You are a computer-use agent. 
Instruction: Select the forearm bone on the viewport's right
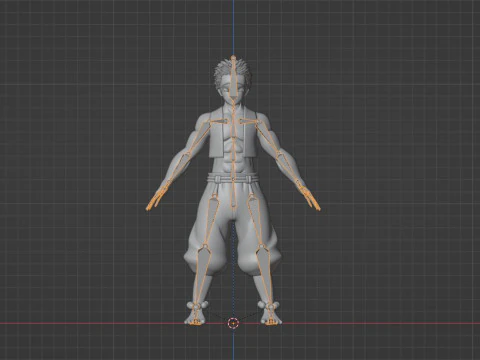click(289, 168)
